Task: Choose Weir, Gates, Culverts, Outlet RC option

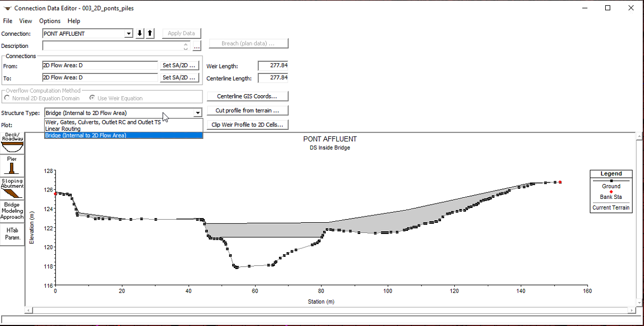Action: click(x=103, y=122)
